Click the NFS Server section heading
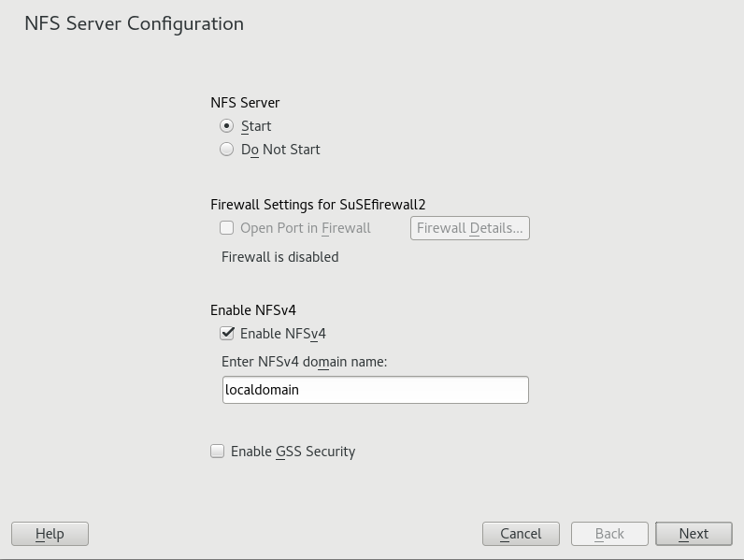 [245, 103]
